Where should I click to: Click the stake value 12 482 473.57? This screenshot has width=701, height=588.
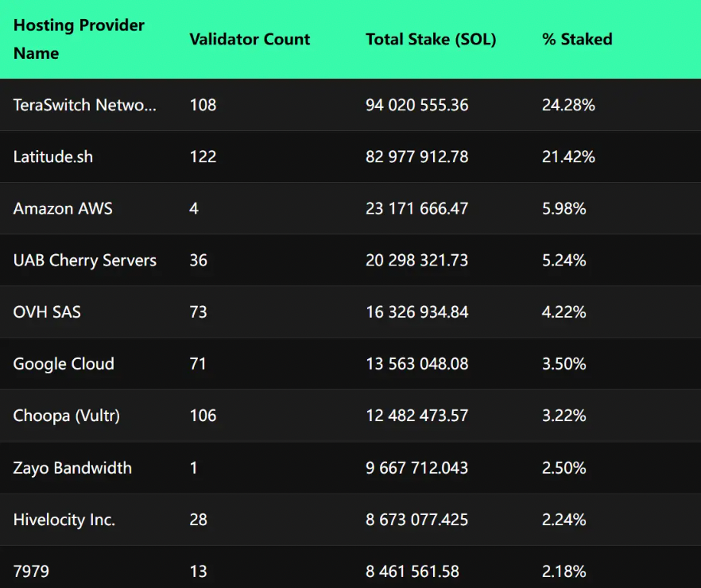click(417, 416)
